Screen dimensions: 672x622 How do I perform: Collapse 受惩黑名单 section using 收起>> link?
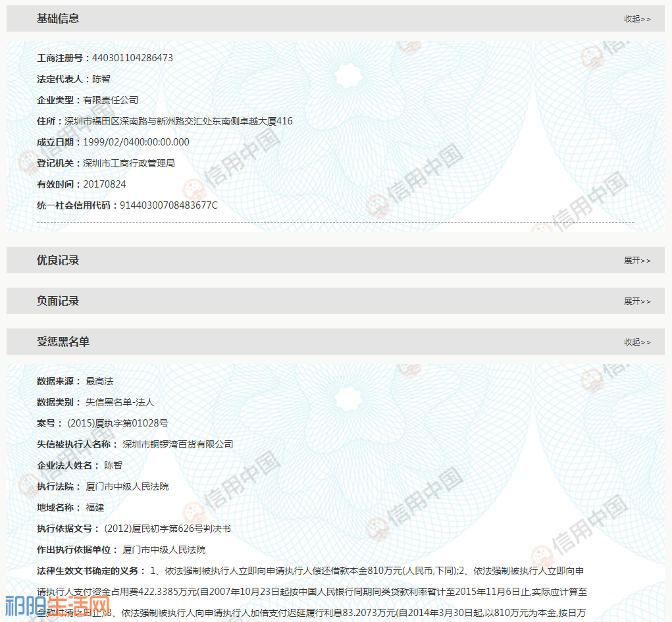pyautogui.click(x=637, y=342)
